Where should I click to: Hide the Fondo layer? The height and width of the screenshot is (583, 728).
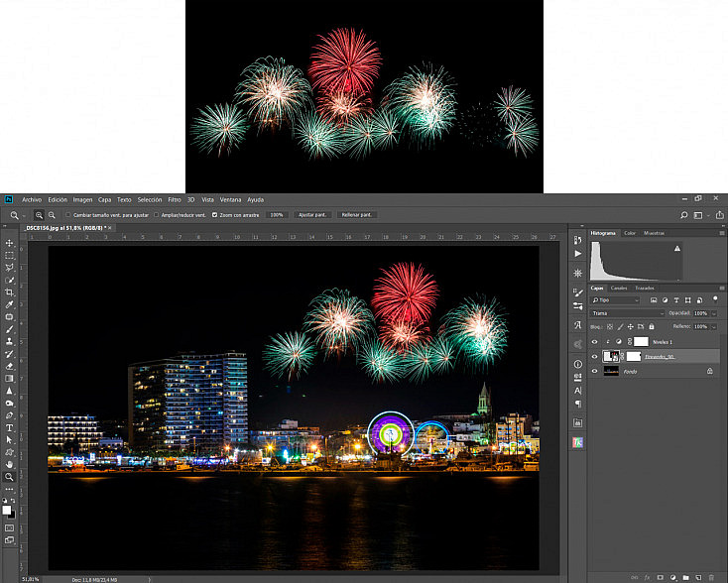[594, 371]
